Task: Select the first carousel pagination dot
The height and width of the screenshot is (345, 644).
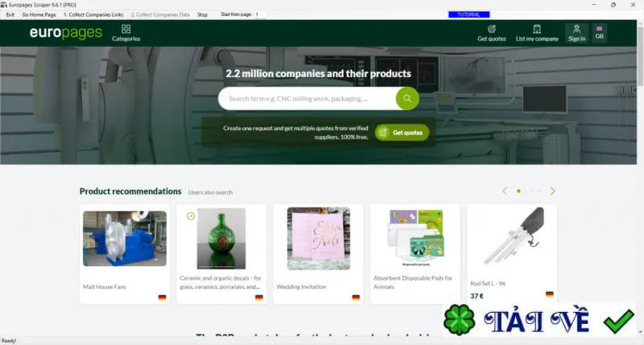Action: pyautogui.click(x=518, y=191)
